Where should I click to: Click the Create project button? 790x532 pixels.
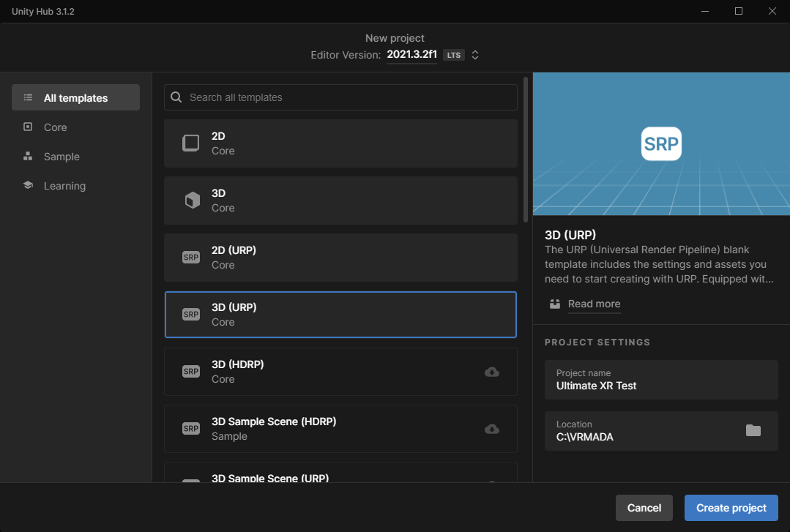tap(731, 508)
